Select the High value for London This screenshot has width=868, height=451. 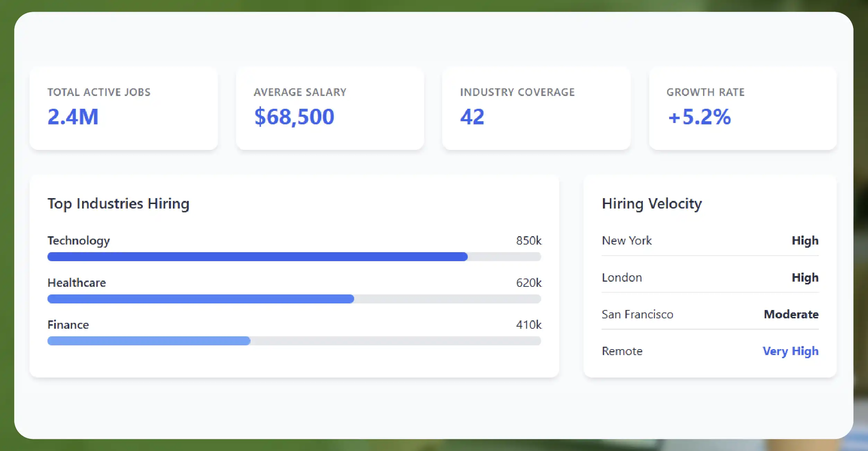(x=805, y=278)
